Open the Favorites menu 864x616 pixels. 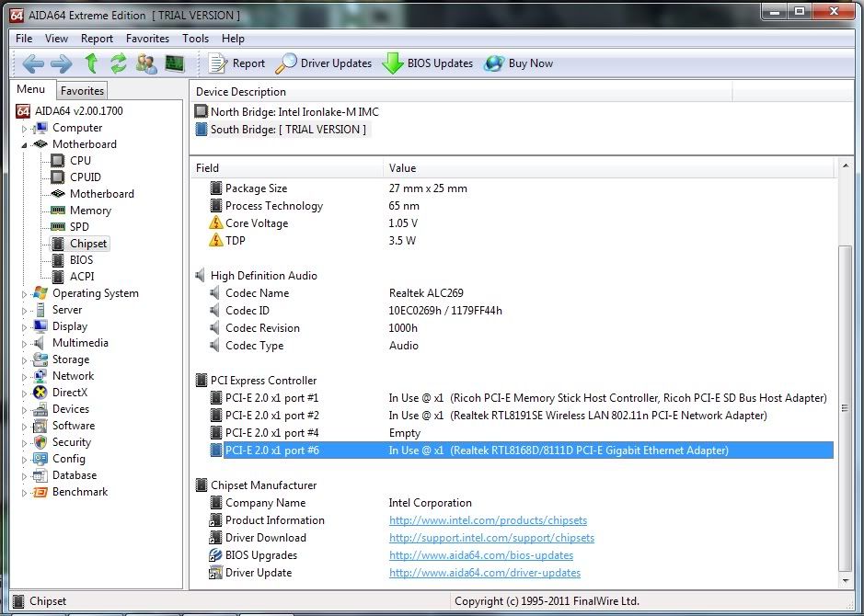pyautogui.click(x=147, y=39)
